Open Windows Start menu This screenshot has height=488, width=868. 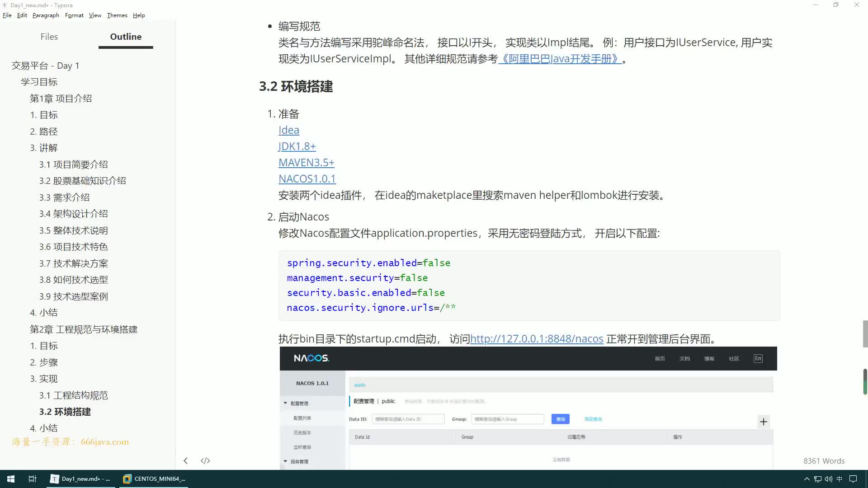[11, 479]
